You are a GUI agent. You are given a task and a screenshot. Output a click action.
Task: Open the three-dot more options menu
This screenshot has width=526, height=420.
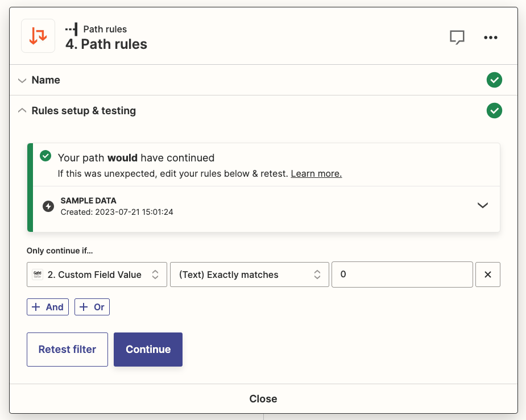click(490, 38)
